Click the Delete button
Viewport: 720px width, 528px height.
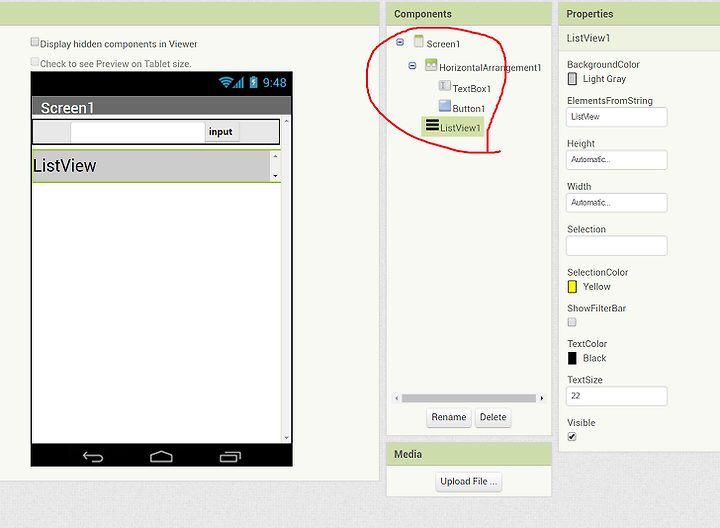point(493,417)
